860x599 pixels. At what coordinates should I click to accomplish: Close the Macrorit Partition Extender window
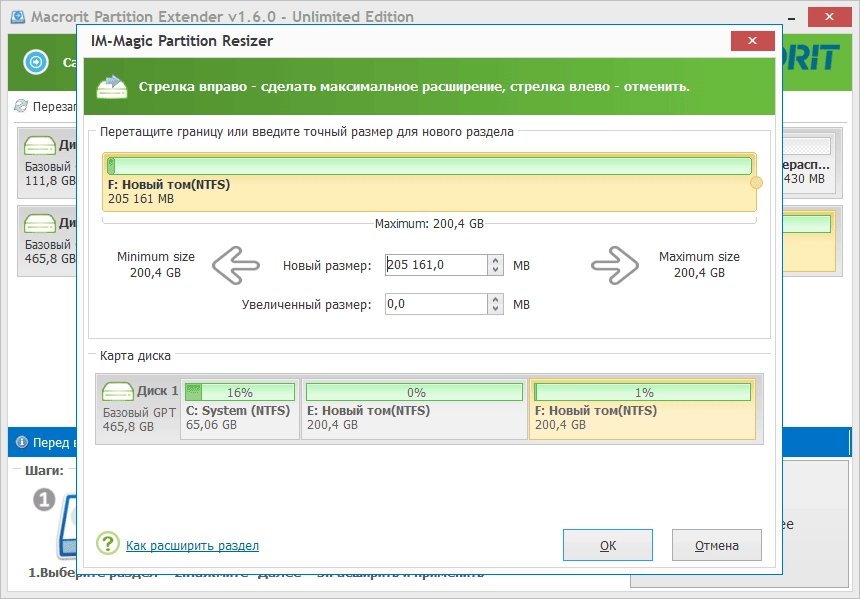pyautogui.click(x=829, y=17)
